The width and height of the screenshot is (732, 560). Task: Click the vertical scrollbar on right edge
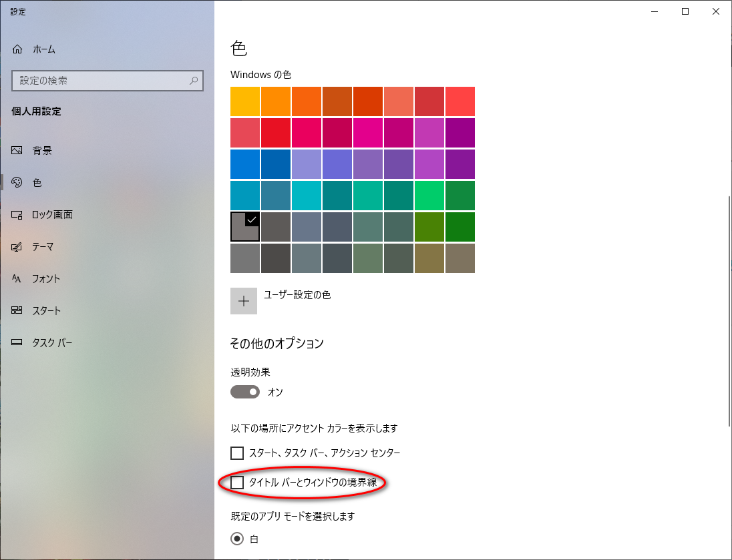pos(728,310)
